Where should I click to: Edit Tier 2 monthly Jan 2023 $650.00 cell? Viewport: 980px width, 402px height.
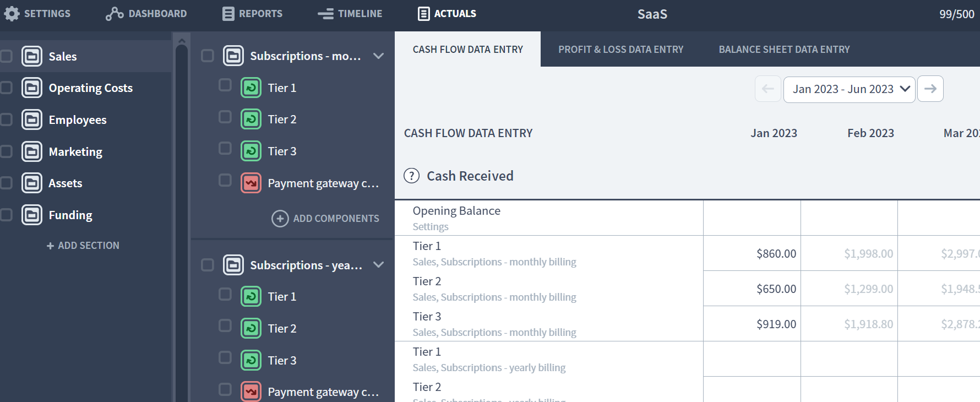click(x=752, y=289)
